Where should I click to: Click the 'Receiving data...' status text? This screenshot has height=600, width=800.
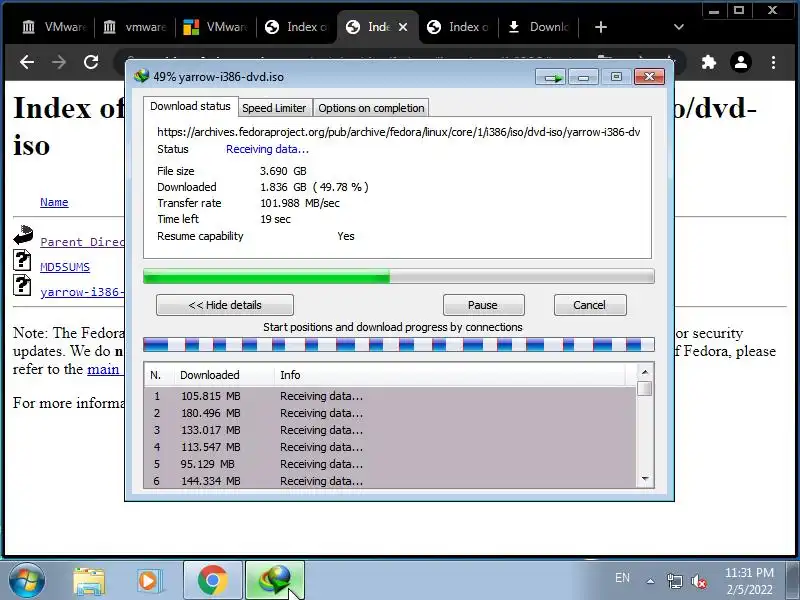tap(267, 149)
